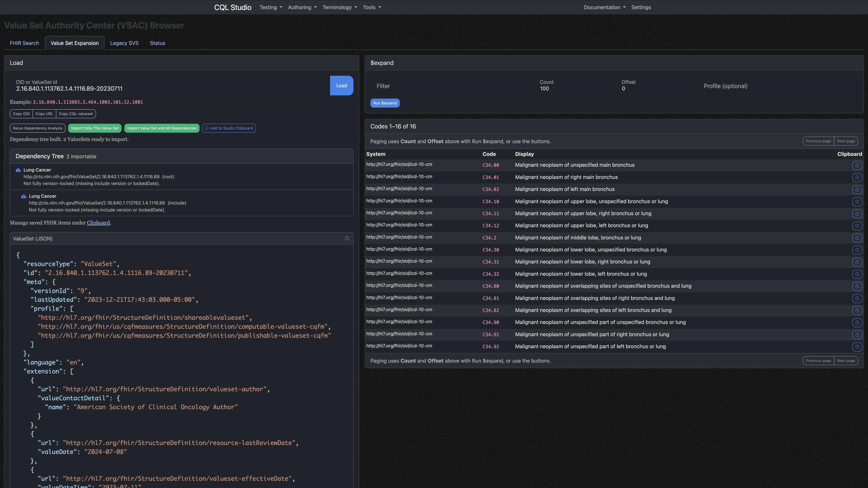Copy C34.2 row to clipboard

point(857,238)
